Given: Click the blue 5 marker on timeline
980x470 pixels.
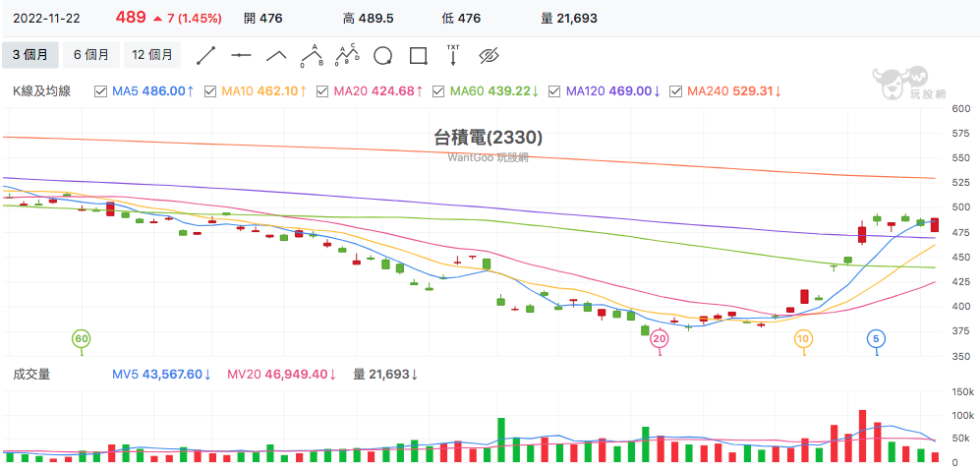Looking at the screenshot, I should click(x=876, y=339).
